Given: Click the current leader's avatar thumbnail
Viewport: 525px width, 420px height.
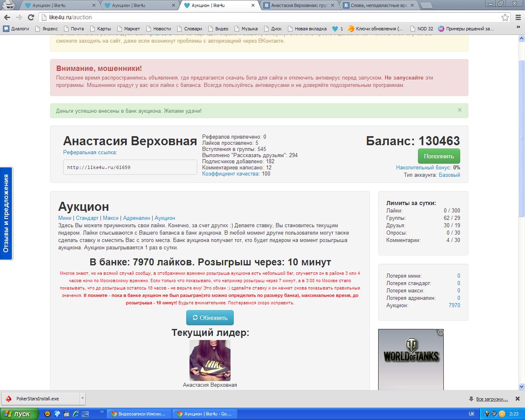Looking at the screenshot, I should [x=210, y=360].
